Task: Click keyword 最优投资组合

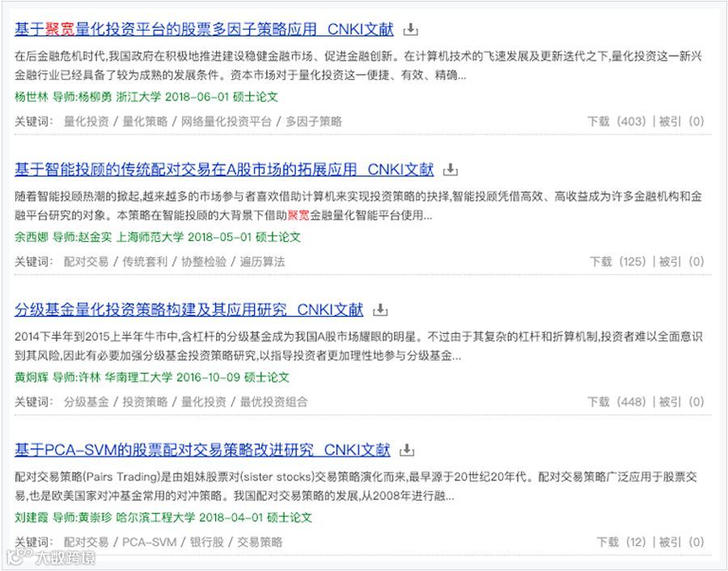Action: pos(273,402)
